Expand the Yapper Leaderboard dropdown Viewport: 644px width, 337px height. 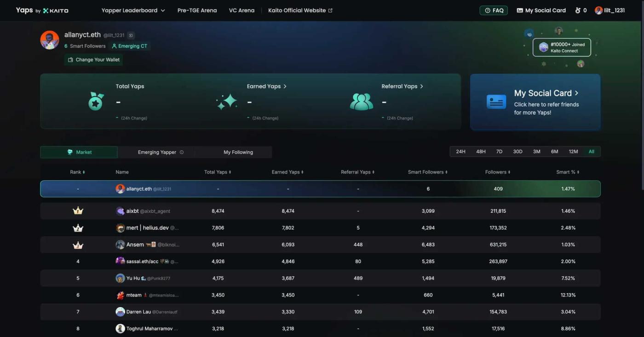click(133, 10)
